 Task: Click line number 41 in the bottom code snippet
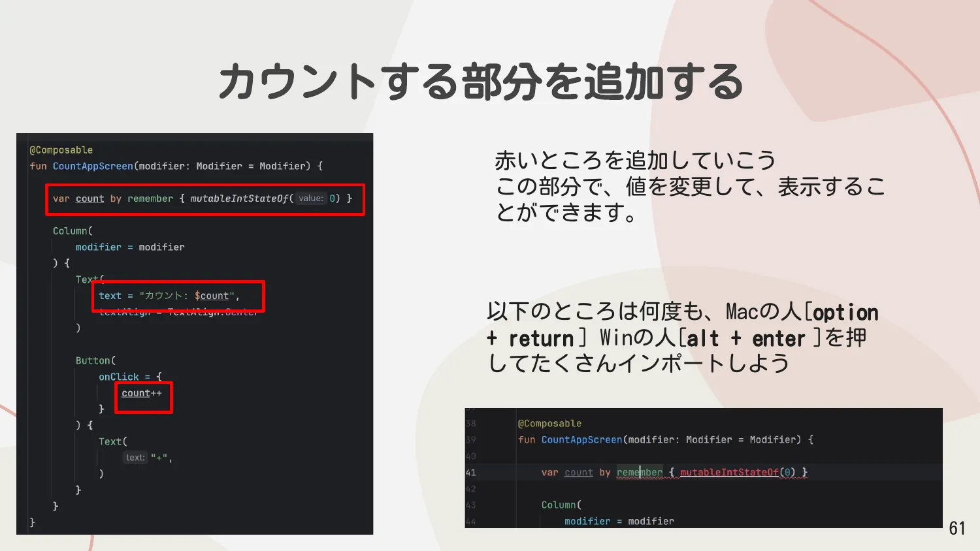click(x=471, y=472)
